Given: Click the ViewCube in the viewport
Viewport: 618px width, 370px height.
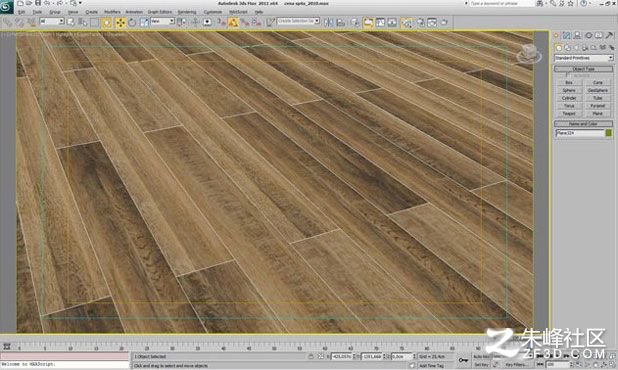Looking at the screenshot, I should (x=529, y=54).
